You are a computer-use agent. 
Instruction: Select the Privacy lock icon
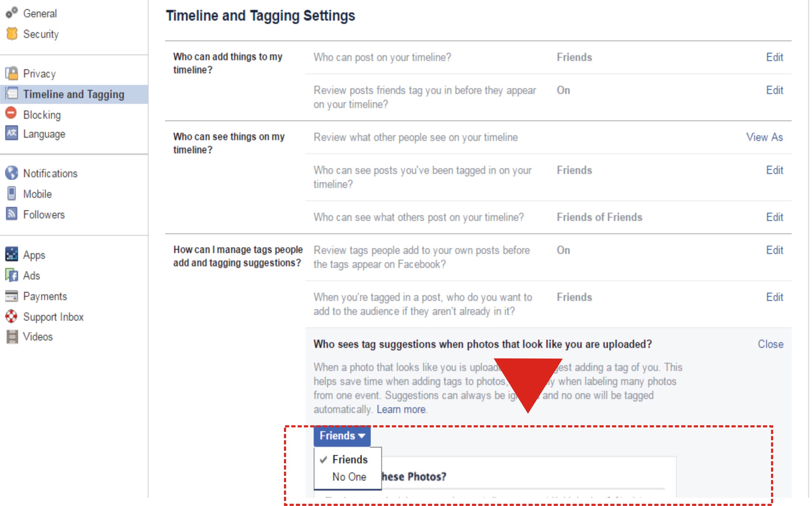tap(12, 73)
